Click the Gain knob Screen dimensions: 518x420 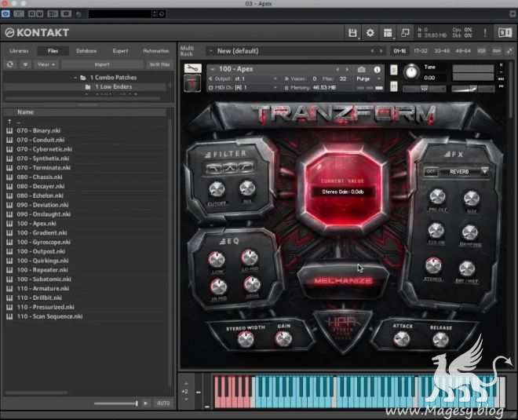coord(283,339)
